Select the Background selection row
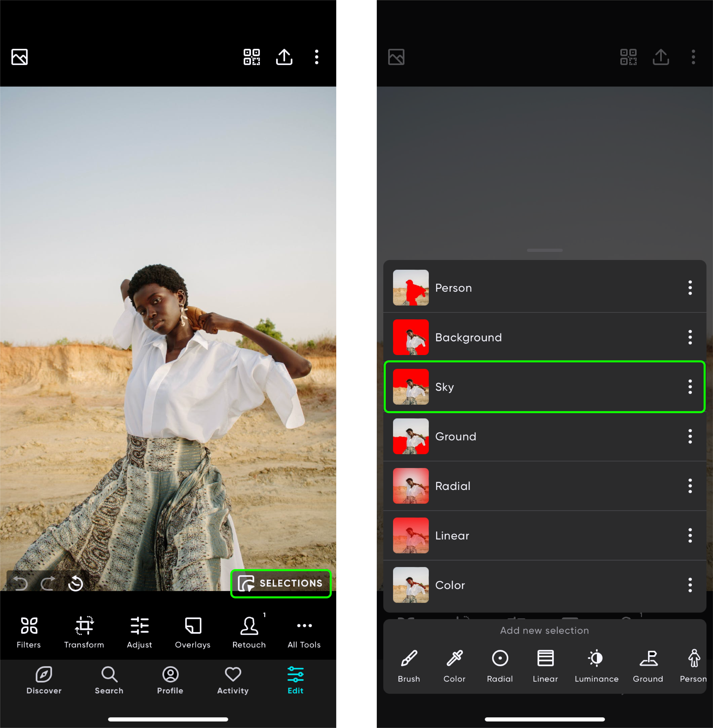Viewport: 713px width, 728px height. click(x=544, y=337)
